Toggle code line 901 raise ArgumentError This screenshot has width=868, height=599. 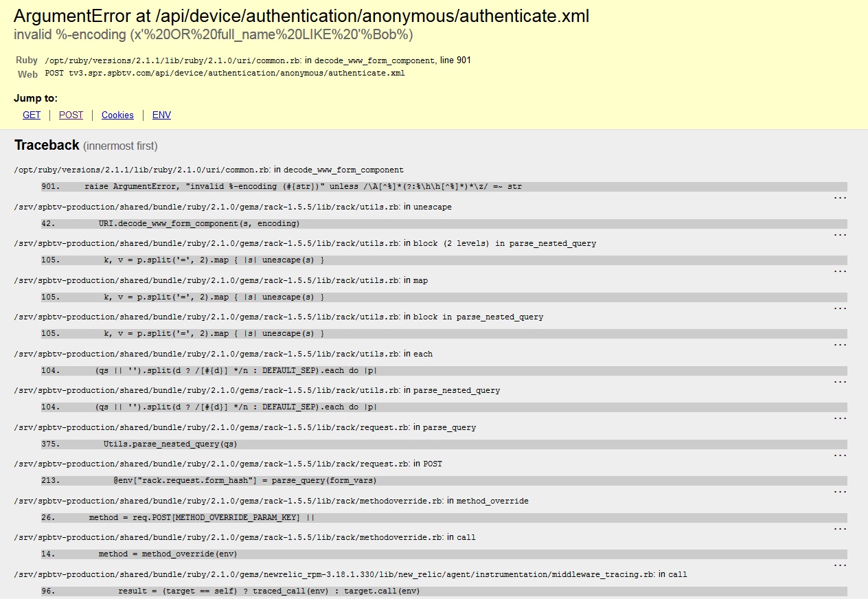[444, 187]
